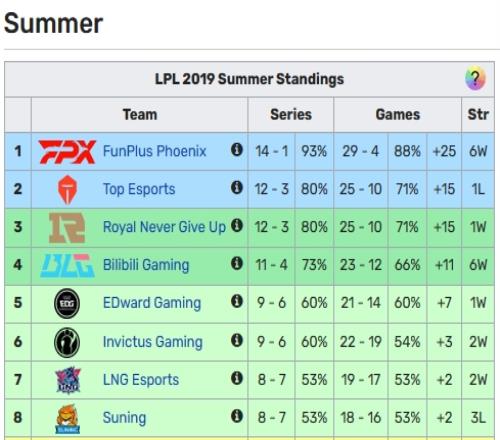Click info icon next to Top Esports
The height and width of the screenshot is (440, 500).
[x=237, y=188]
